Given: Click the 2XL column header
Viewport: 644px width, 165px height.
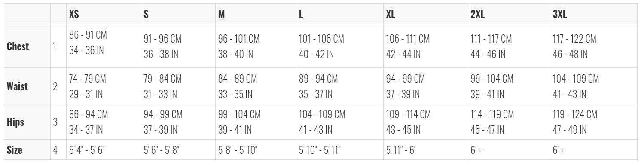Looking at the screenshot, I should click(x=478, y=14).
